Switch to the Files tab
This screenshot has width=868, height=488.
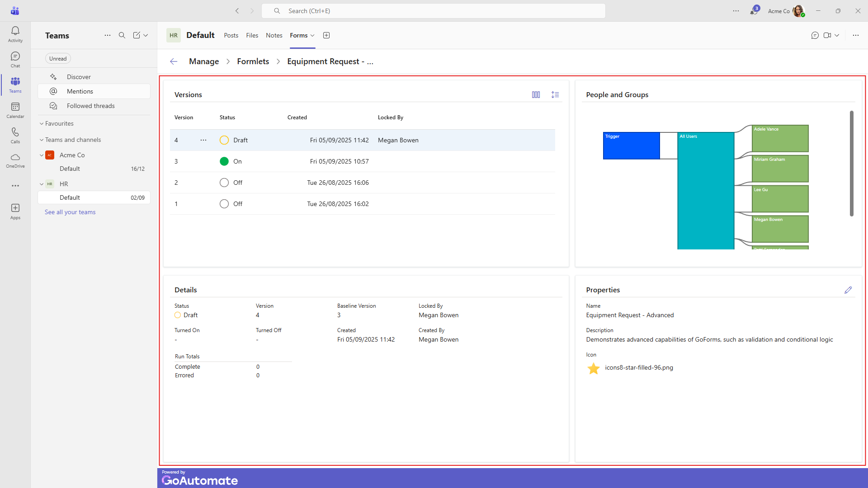pos(252,35)
